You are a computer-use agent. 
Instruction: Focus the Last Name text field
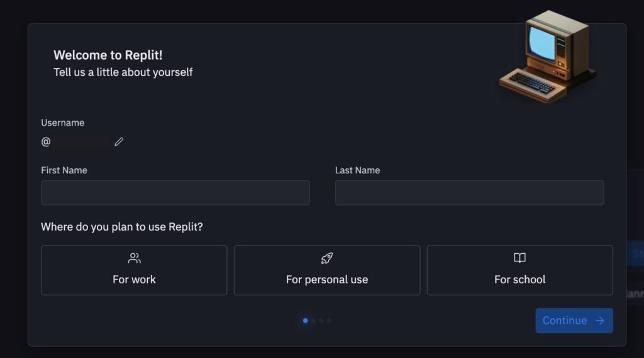pos(469,193)
